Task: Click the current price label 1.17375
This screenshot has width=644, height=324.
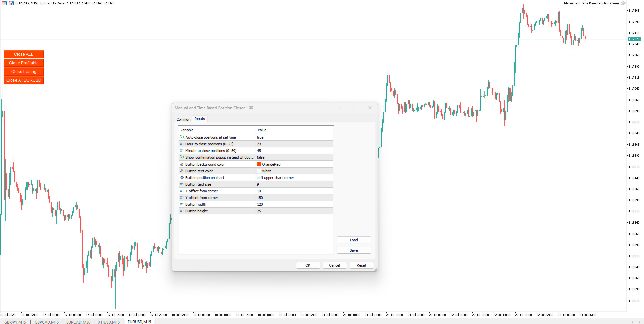Action: [x=634, y=39]
